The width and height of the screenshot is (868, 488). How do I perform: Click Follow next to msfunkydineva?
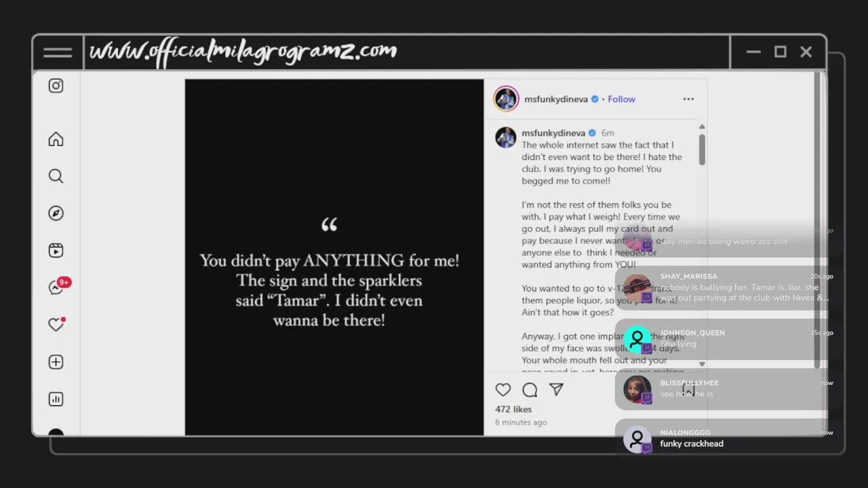621,99
